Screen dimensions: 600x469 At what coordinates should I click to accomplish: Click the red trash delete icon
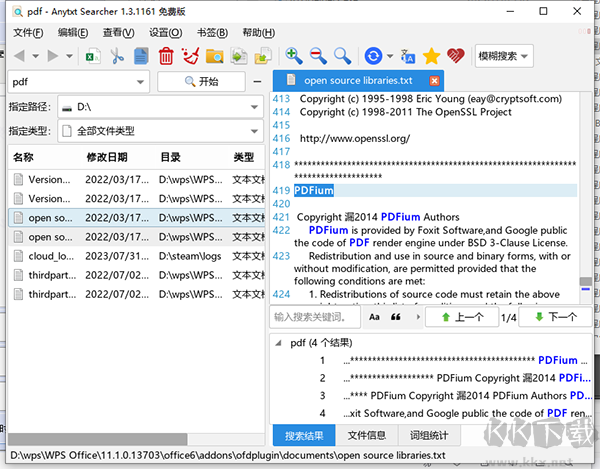point(166,56)
